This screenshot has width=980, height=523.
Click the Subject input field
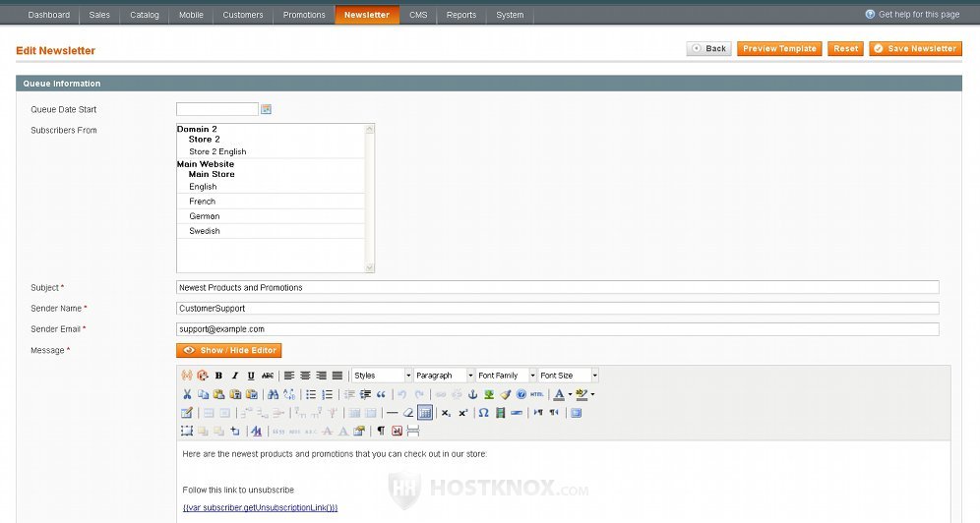pyautogui.click(x=558, y=287)
